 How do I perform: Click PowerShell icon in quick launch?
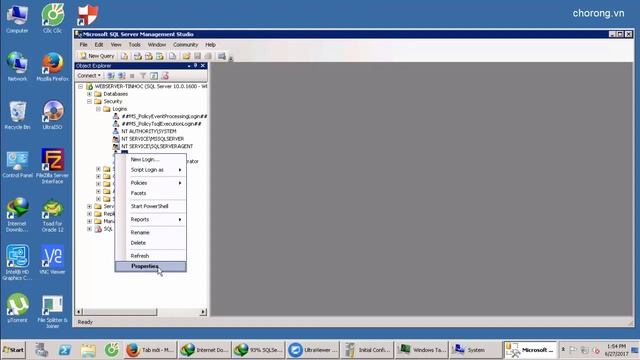point(64,350)
